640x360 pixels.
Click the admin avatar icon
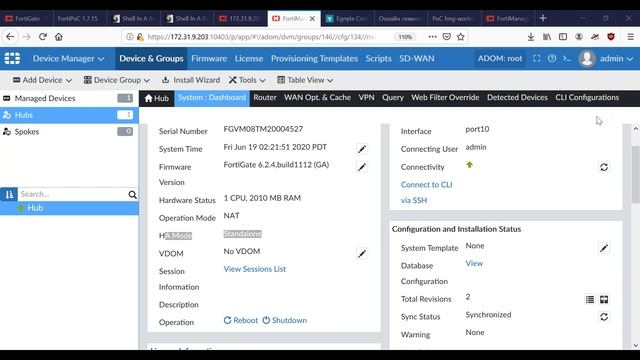(587, 58)
